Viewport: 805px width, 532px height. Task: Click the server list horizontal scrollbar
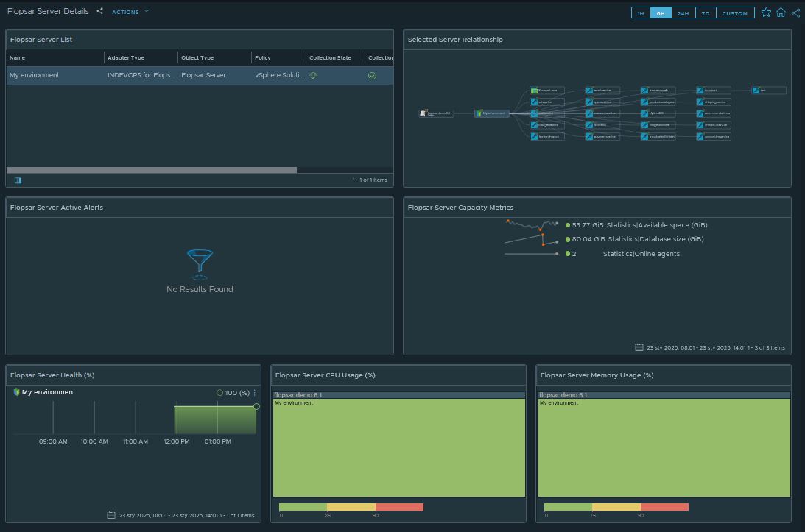point(152,170)
